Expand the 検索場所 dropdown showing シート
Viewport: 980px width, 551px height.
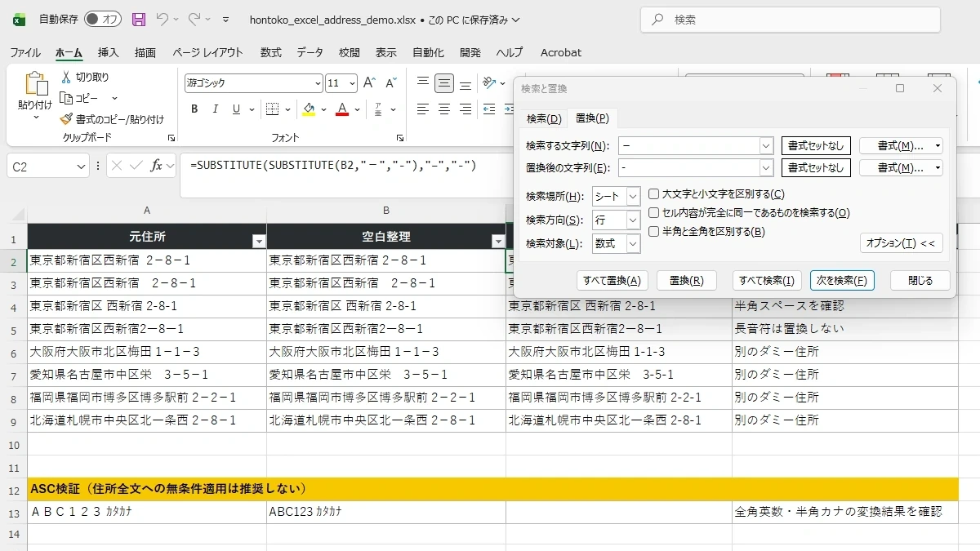(x=633, y=196)
